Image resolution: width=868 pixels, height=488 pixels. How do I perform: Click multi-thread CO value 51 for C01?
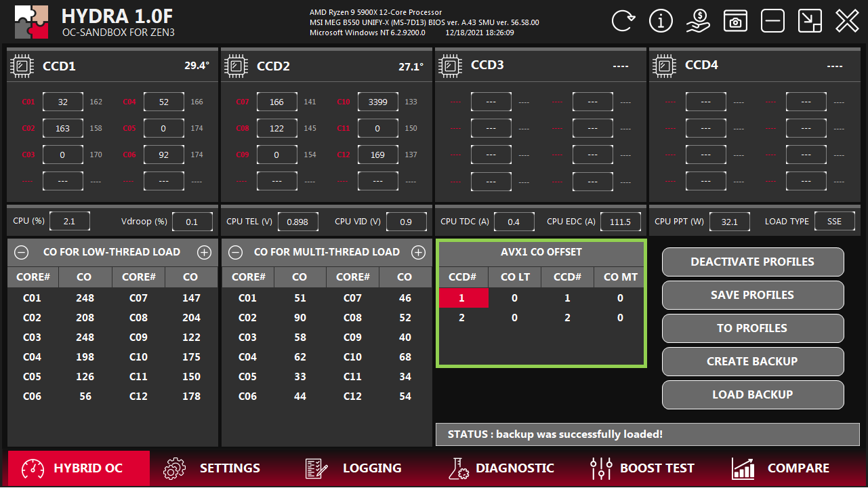click(x=299, y=298)
